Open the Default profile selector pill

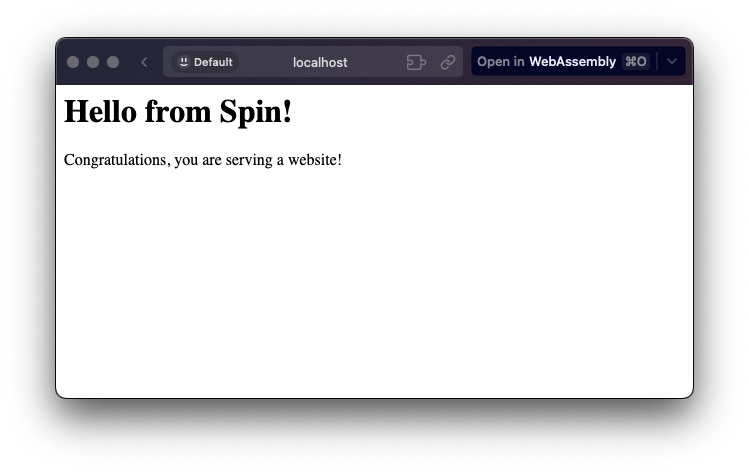coord(205,62)
